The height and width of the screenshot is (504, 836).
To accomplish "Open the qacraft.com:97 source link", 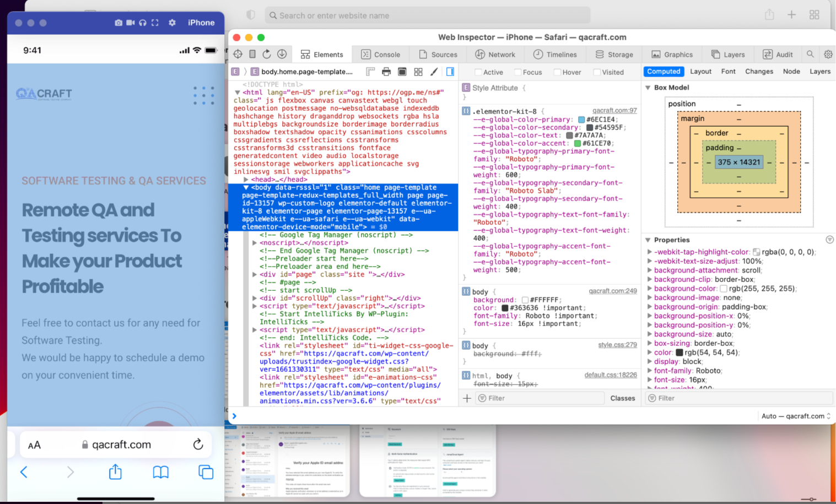I will [614, 111].
